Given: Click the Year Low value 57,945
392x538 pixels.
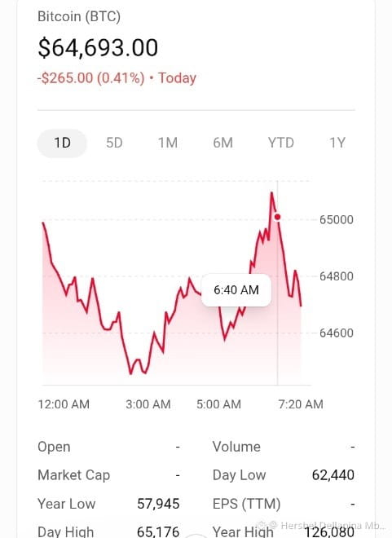Looking at the screenshot, I should 158,504.
